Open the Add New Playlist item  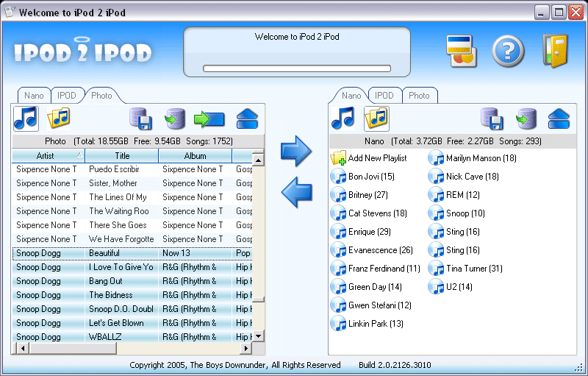point(369,158)
